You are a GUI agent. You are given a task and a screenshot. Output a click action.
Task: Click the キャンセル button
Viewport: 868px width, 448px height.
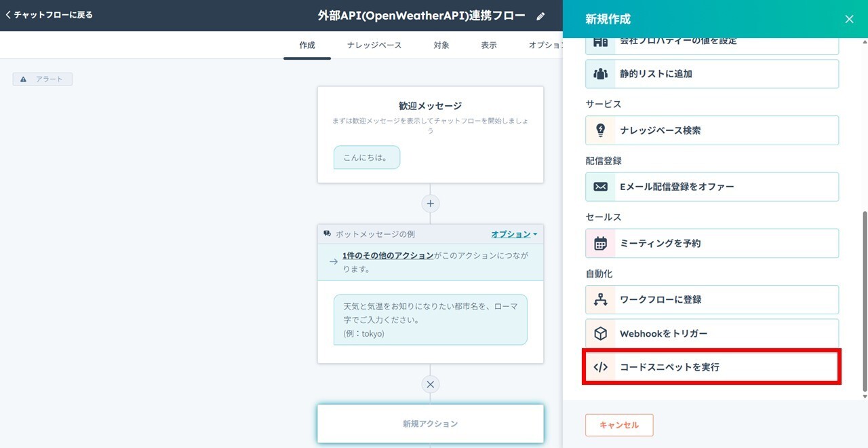click(619, 425)
